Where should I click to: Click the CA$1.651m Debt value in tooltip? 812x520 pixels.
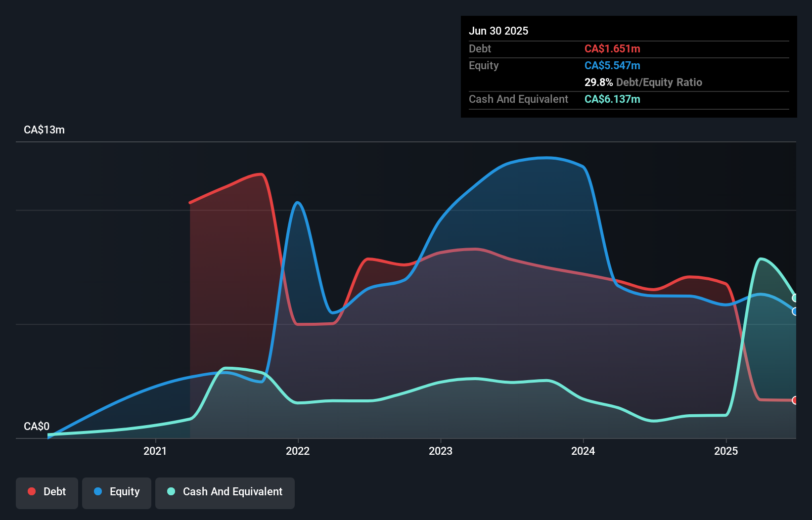coord(612,48)
